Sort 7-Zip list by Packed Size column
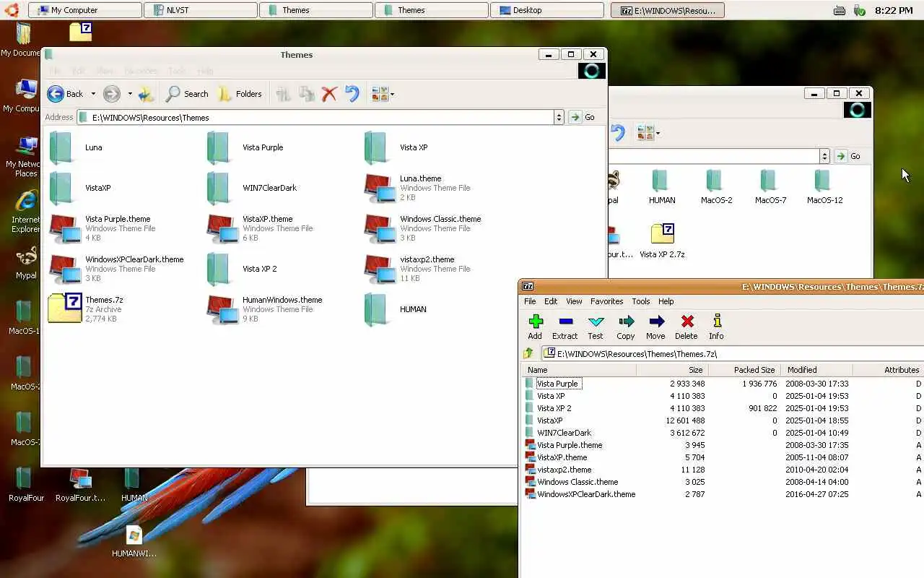 (x=744, y=370)
